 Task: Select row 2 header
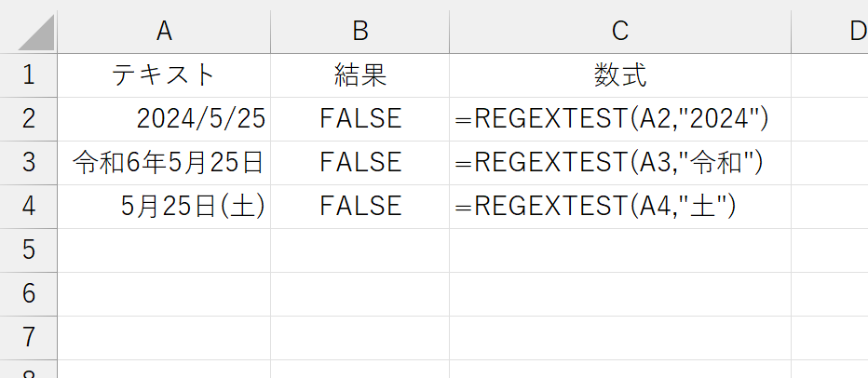(x=29, y=119)
